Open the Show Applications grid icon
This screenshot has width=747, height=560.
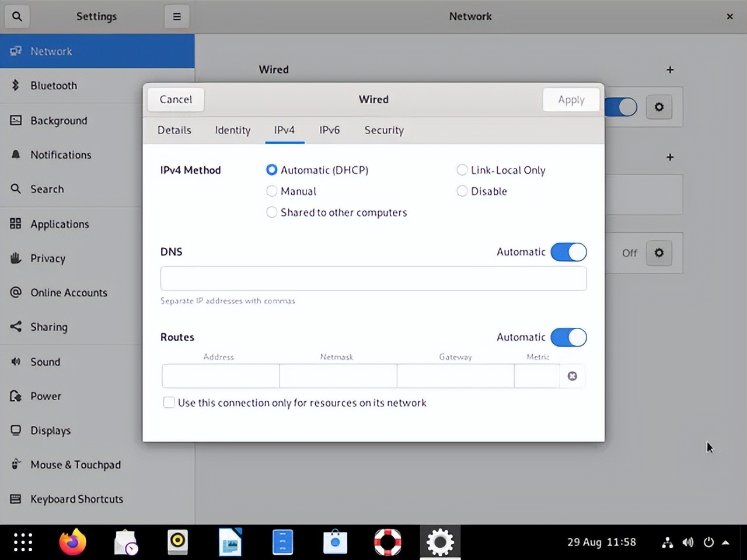coord(23,542)
